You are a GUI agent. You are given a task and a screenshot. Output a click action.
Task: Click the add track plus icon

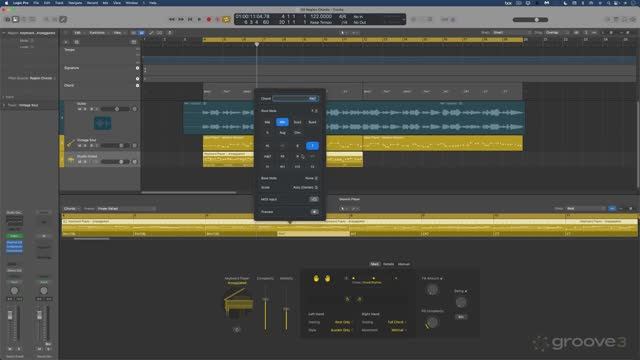tap(66, 42)
